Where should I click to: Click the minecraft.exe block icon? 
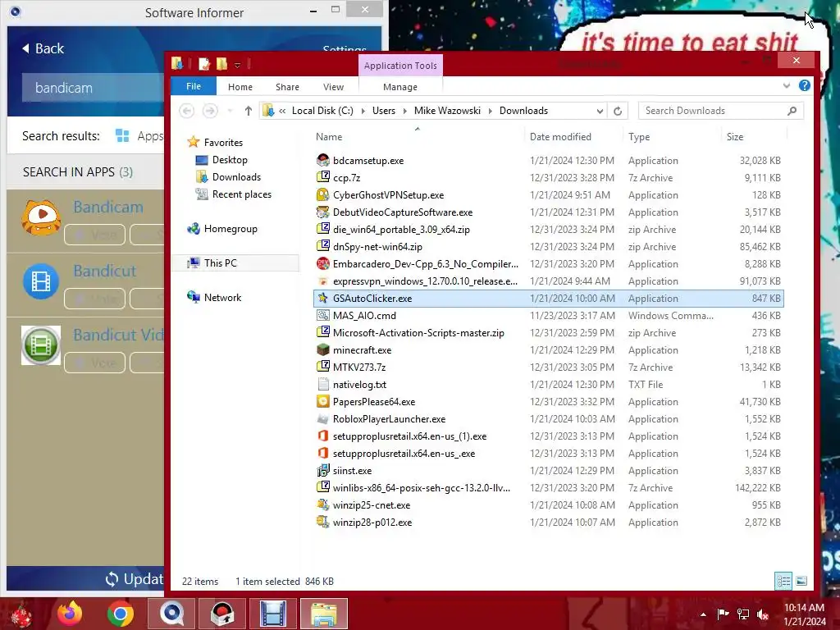pos(322,349)
